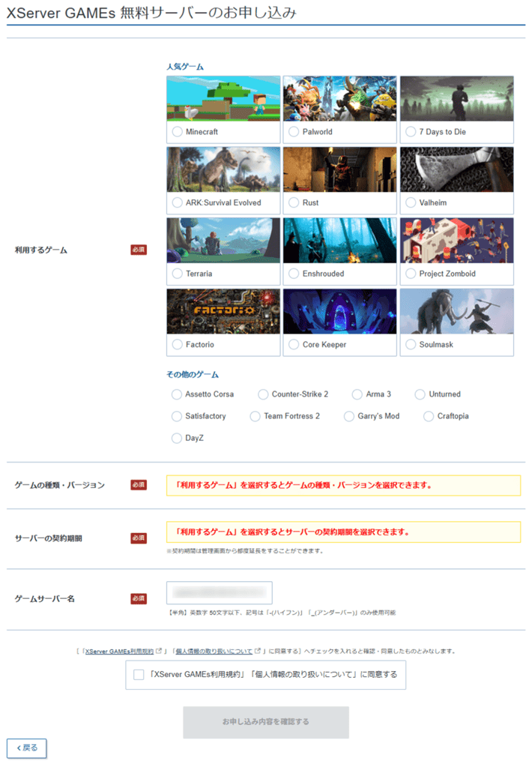Click the Palworld game artwork
Viewport: 532px width, 767px height.
[340, 98]
